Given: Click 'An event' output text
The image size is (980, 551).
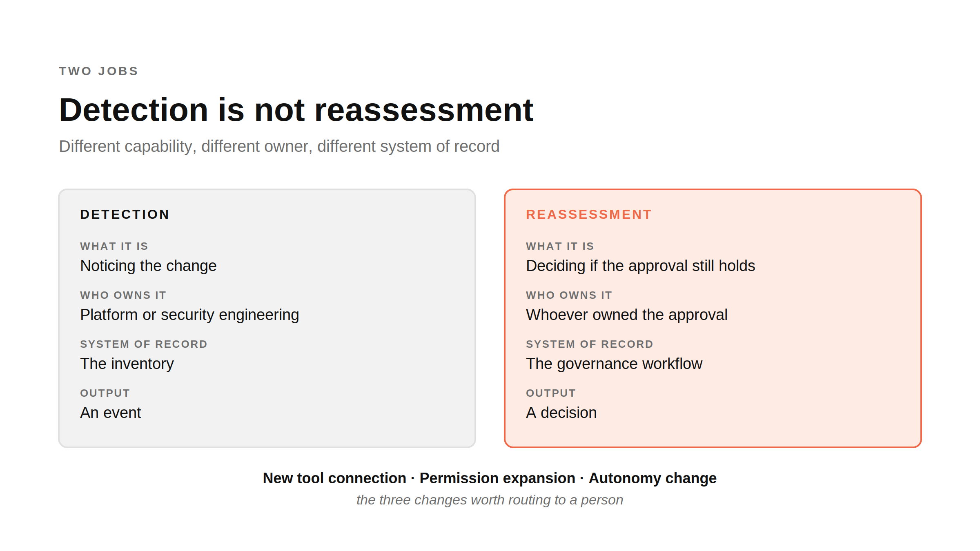Looking at the screenshot, I should coord(110,413).
